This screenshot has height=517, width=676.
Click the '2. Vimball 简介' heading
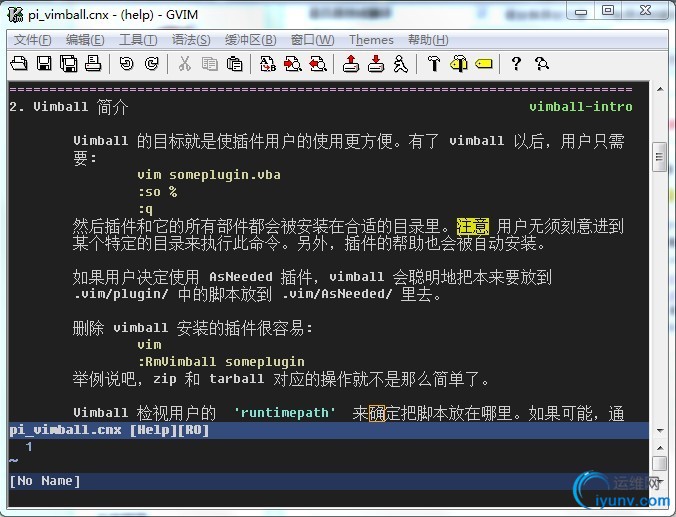pos(69,107)
